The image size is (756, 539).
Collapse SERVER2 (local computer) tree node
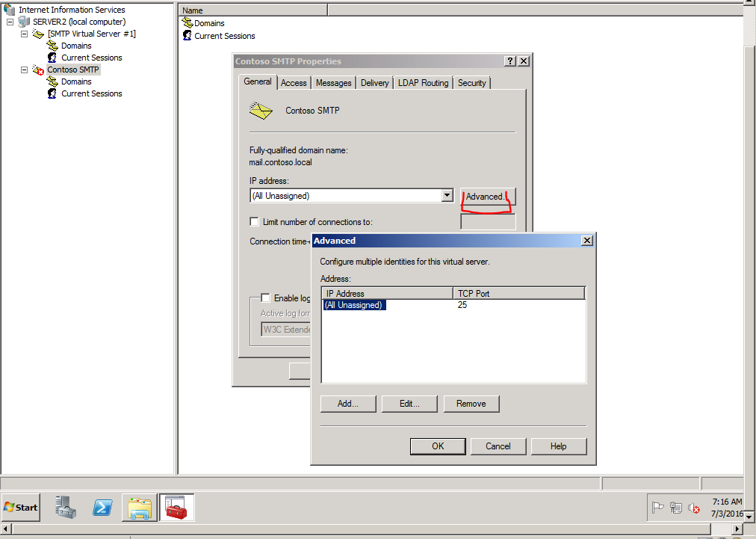[10, 22]
